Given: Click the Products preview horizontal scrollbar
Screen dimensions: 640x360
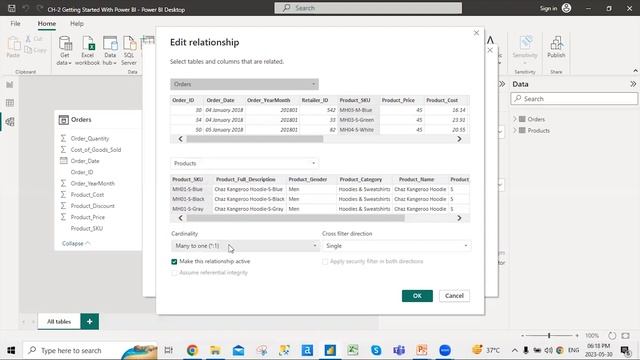Looking at the screenshot, I should click(x=296, y=218).
